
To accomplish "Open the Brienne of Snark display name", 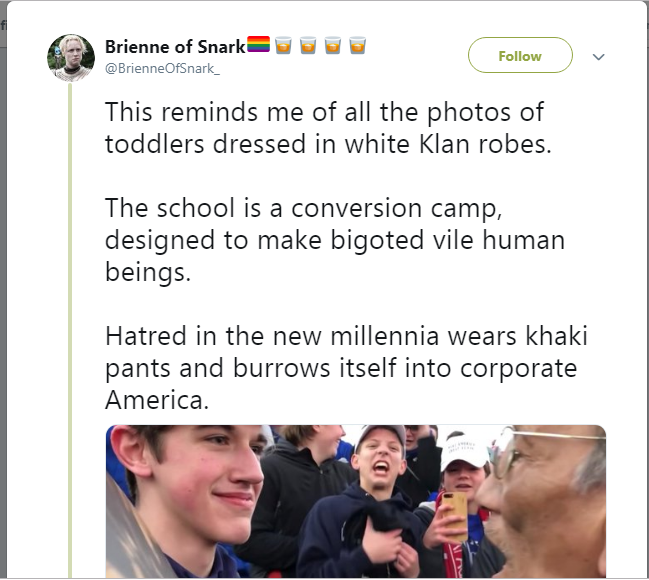I will pos(175,46).
